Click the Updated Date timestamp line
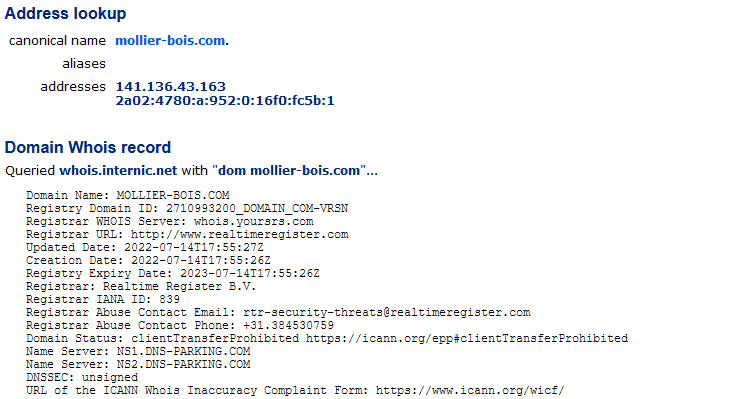733x399 pixels. pyautogui.click(x=145, y=247)
